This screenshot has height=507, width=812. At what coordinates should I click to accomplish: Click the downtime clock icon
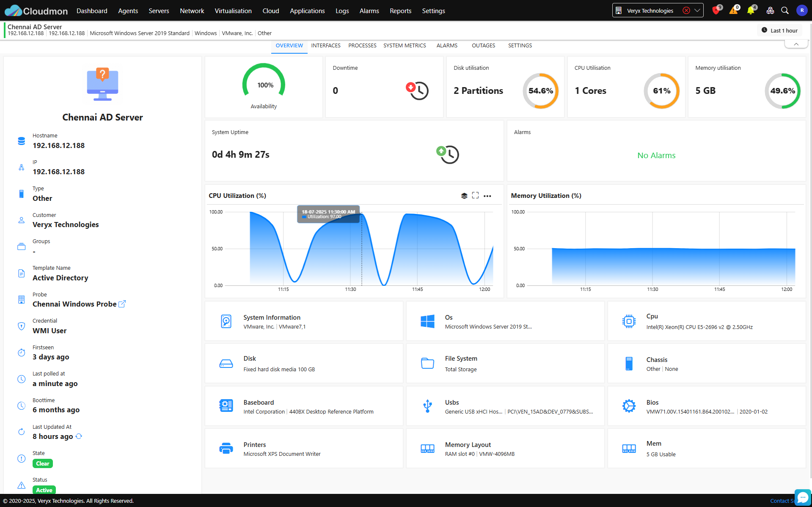coord(417,91)
